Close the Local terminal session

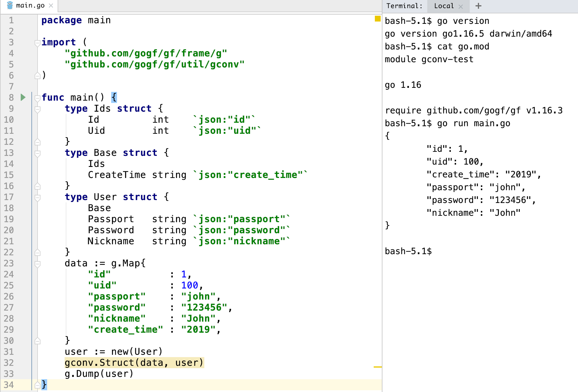(x=461, y=6)
